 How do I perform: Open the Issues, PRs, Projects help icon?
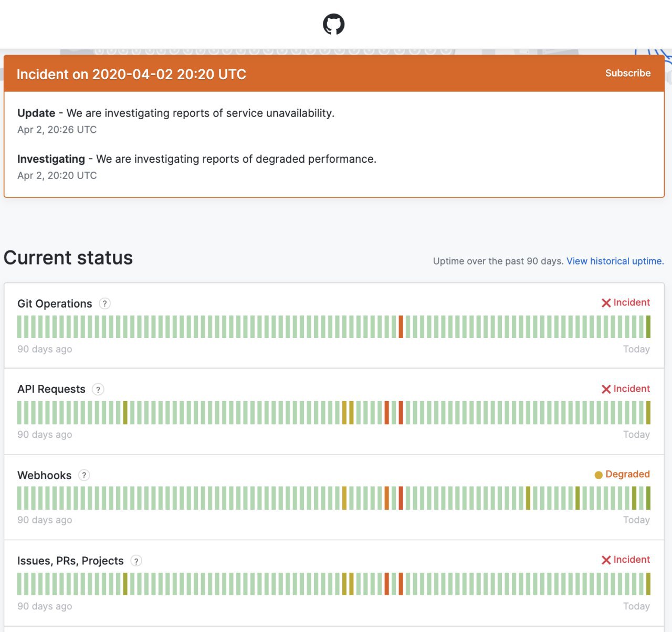coord(136,561)
